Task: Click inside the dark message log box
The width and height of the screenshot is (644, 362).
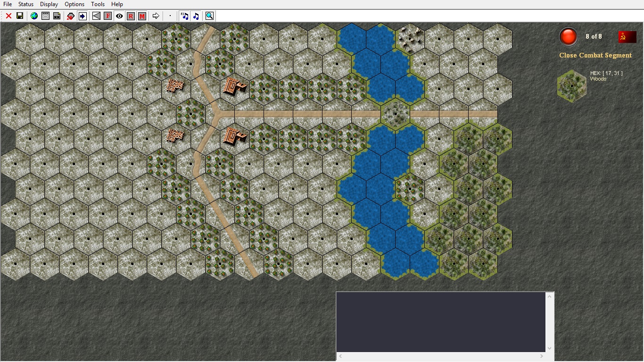Action: [x=441, y=322]
